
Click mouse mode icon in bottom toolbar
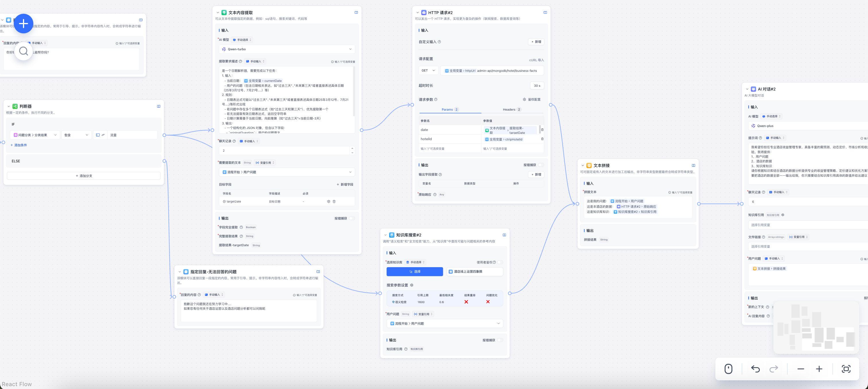point(728,369)
